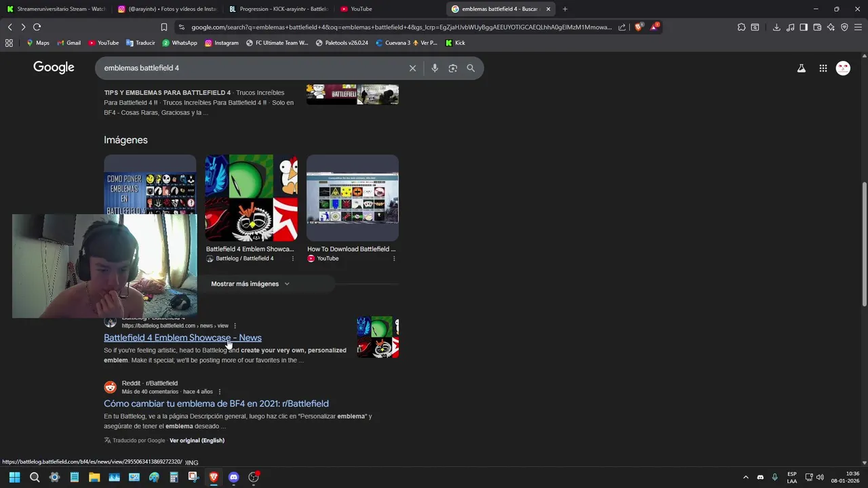The height and width of the screenshot is (488, 868).
Task: Open the WhatsApp bookmark
Action: point(180,43)
